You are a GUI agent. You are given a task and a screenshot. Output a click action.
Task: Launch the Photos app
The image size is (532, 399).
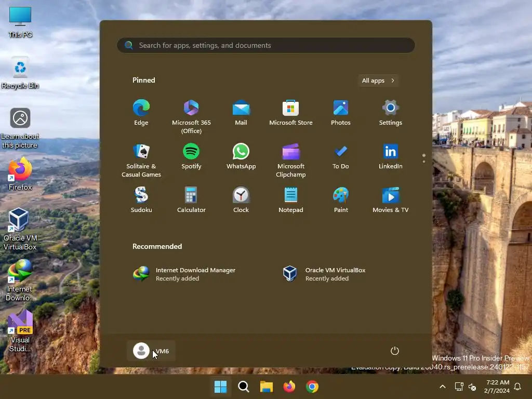tap(341, 113)
